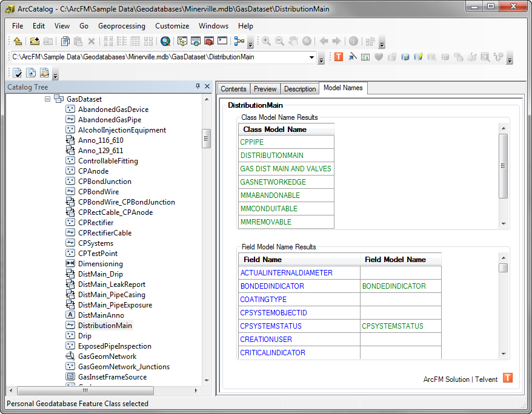532x414 pixels.
Task: Select CPRectifierCable in the tree
Action: coord(105,233)
